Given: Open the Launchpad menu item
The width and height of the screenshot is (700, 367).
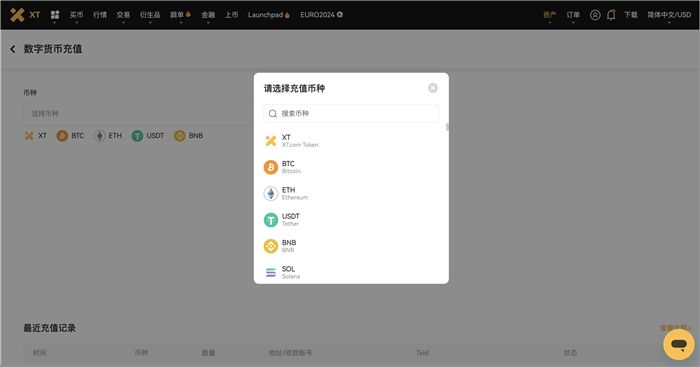Looking at the screenshot, I should (269, 15).
